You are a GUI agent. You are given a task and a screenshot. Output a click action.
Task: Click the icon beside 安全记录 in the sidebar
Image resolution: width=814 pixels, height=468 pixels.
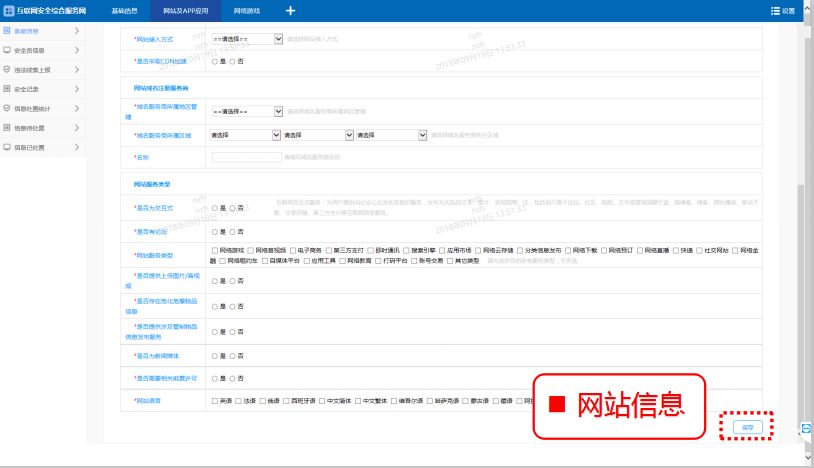(7, 89)
